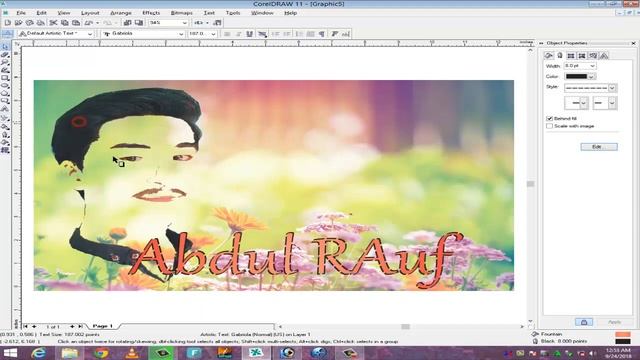The image size is (640, 360).
Task: Open the font size dropdown
Action: pos(213,34)
